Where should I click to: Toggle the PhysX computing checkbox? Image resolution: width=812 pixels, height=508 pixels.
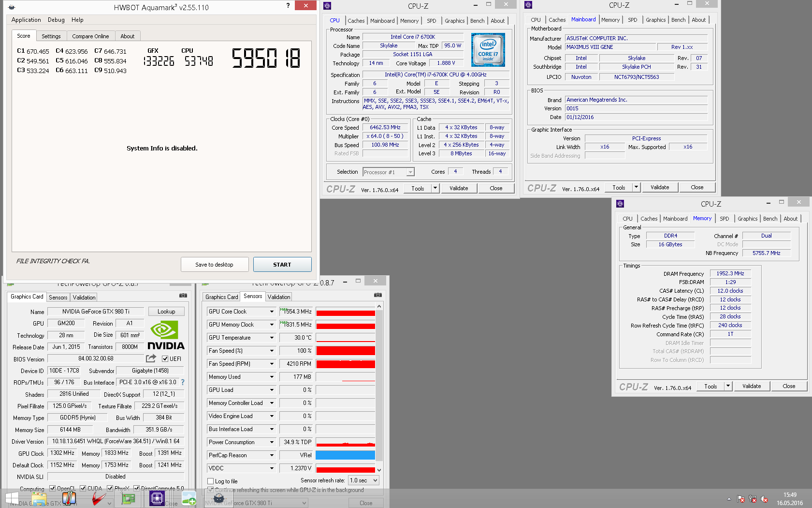pyautogui.click(x=110, y=488)
